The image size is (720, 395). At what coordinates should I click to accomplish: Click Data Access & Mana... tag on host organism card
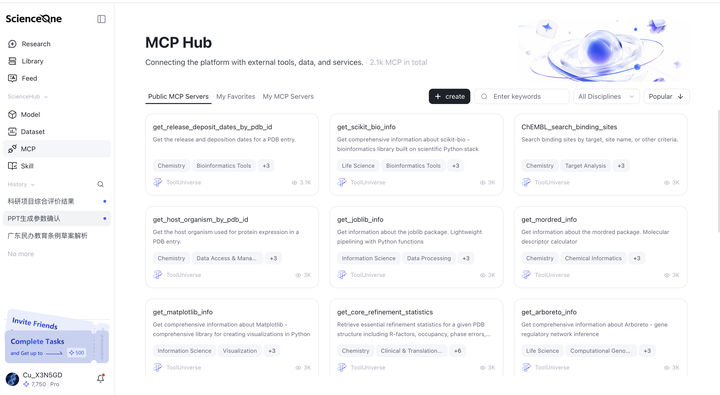pyautogui.click(x=226, y=258)
